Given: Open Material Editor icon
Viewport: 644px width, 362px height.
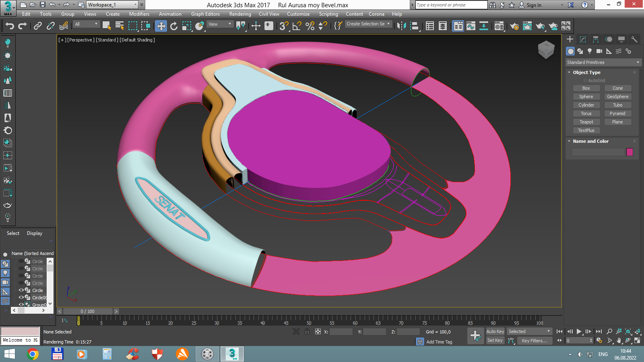Looking at the screenshot, I should (x=499, y=26).
